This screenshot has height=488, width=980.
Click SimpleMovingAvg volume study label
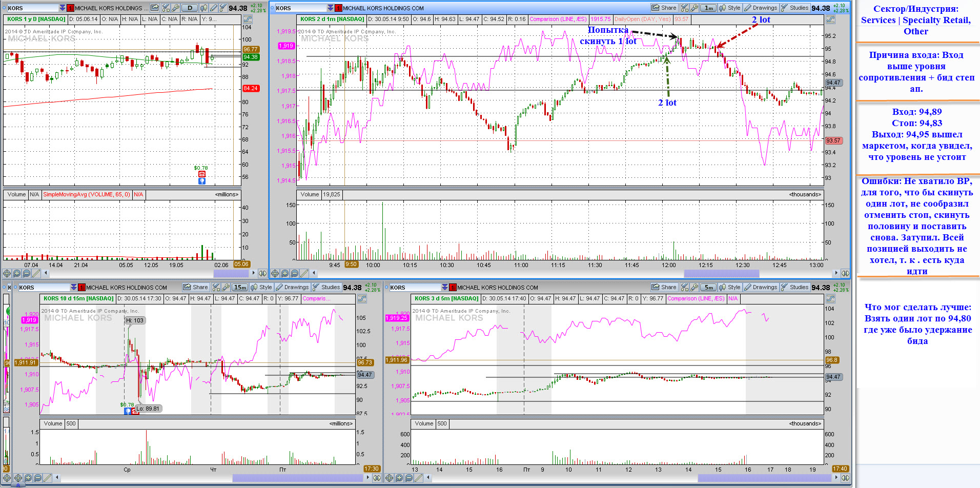[x=87, y=194]
